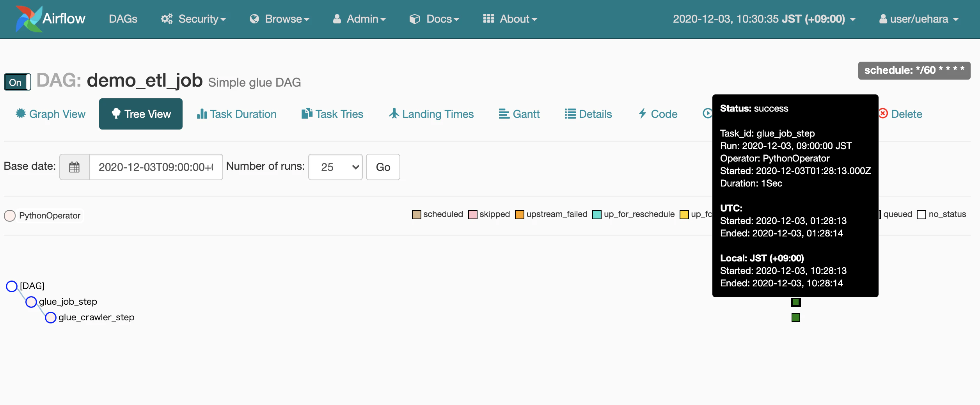The width and height of the screenshot is (980, 405).
Task: Click the glue_crawler_step tree node circle
Action: 51,318
